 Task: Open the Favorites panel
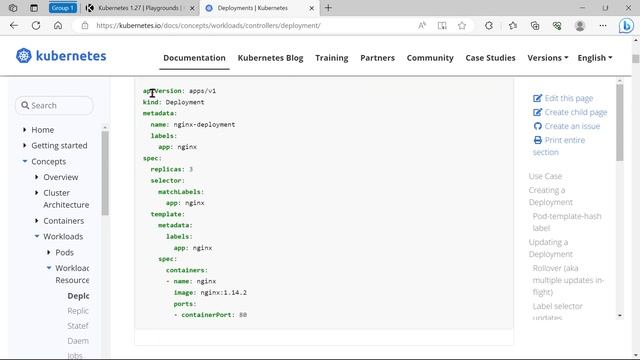pos(513,25)
